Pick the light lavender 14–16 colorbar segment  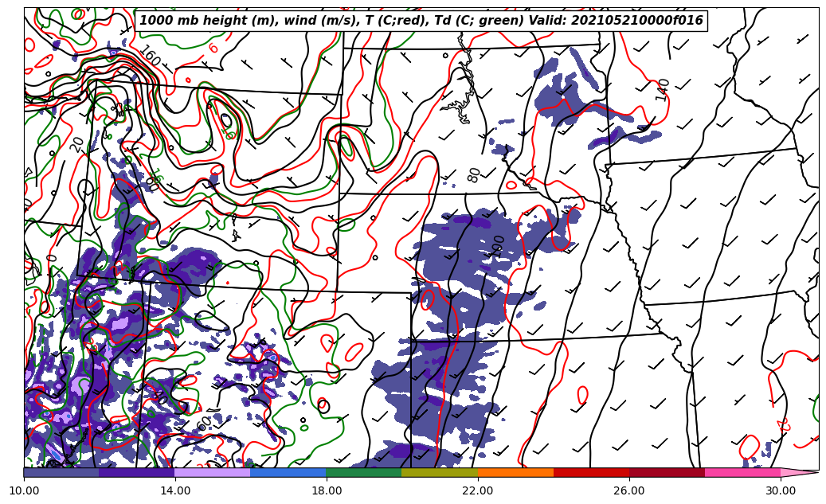pyautogui.click(x=213, y=472)
